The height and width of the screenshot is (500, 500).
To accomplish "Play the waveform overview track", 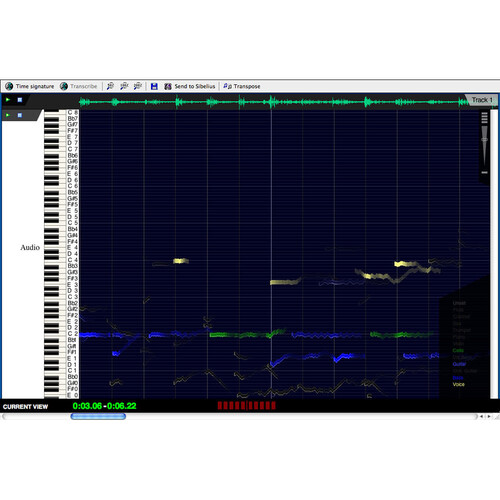I will pos(8,100).
